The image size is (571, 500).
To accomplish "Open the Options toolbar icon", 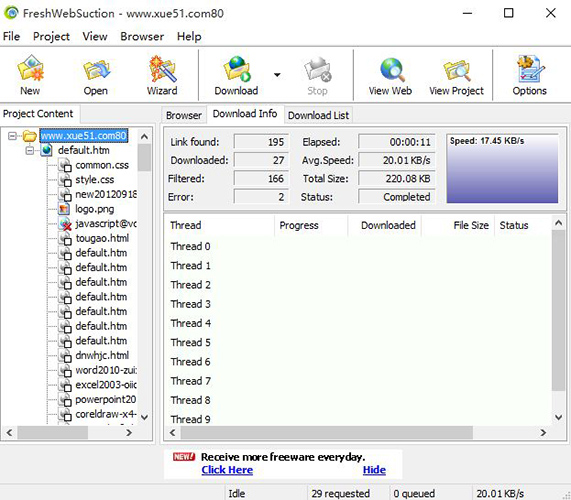I will 529,75.
